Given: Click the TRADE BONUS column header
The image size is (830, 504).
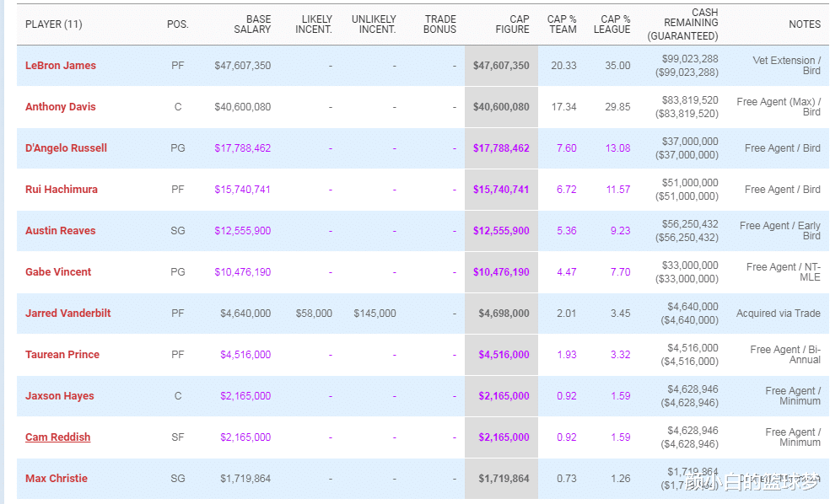Looking at the screenshot, I should click(439, 24).
